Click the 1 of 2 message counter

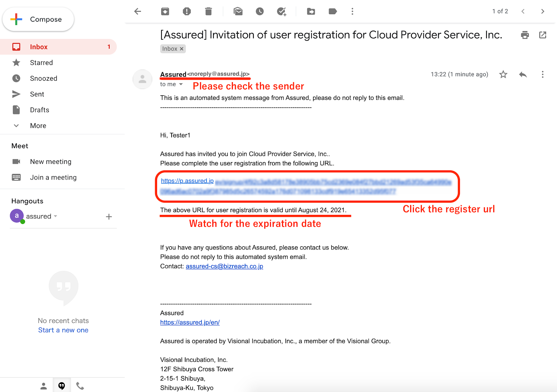[x=500, y=11]
